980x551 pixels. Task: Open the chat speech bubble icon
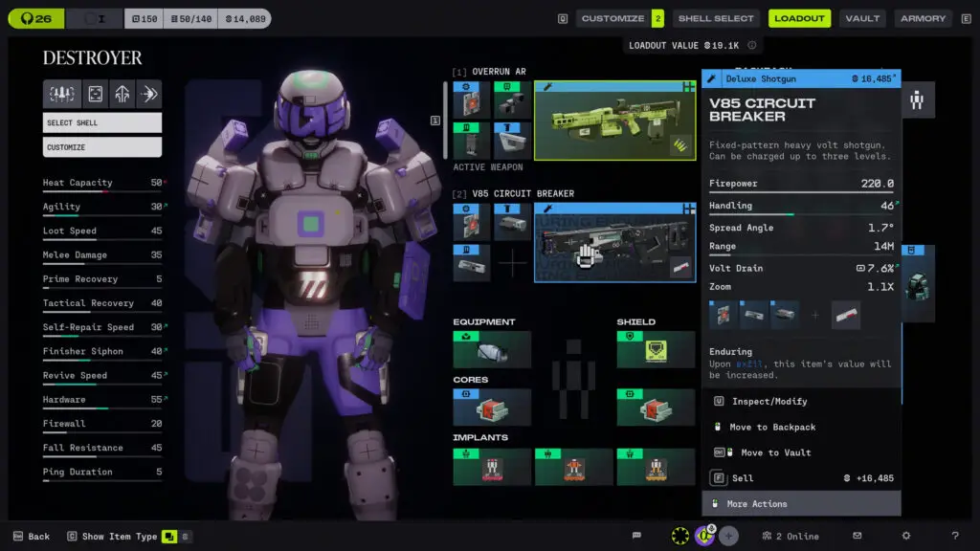pyautogui.click(x=636, y=536)
